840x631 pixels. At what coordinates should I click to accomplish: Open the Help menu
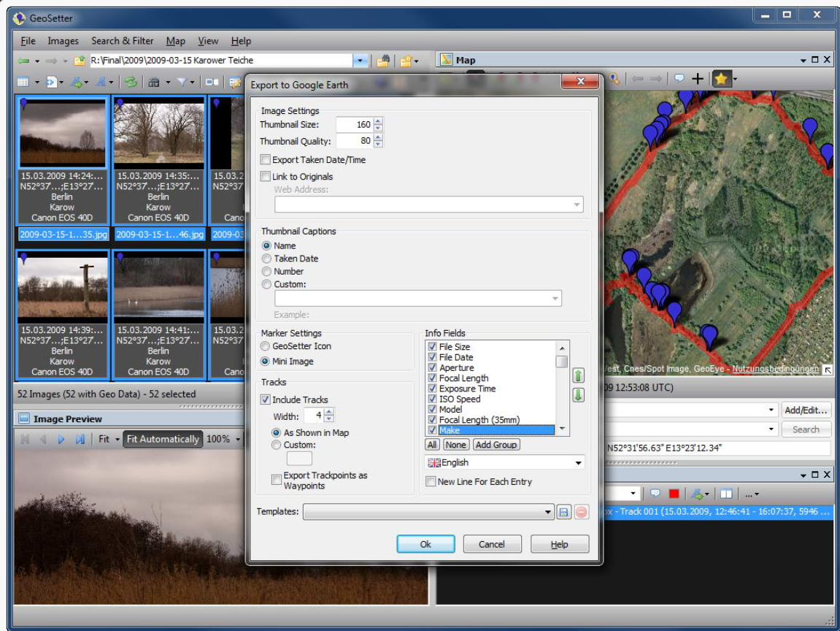click(241, 41)
